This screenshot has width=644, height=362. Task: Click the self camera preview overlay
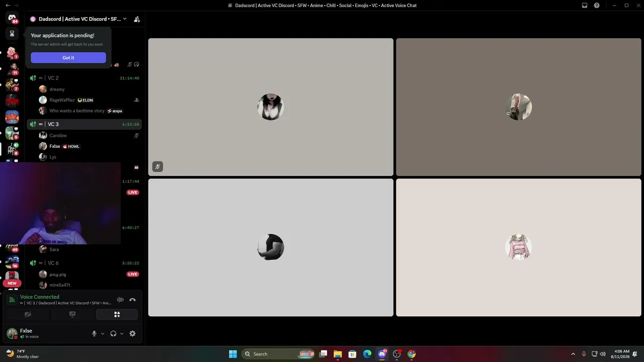click(x=60, y=204)
